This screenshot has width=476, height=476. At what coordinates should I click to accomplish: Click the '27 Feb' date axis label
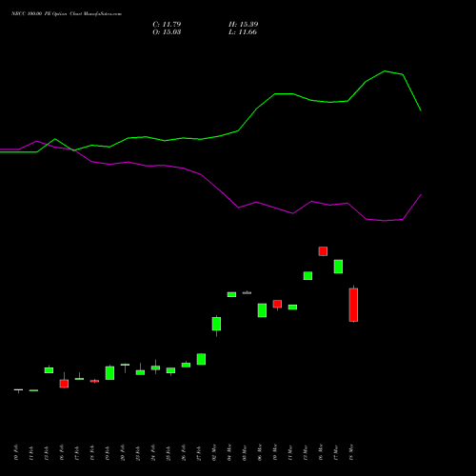(199, 452)
